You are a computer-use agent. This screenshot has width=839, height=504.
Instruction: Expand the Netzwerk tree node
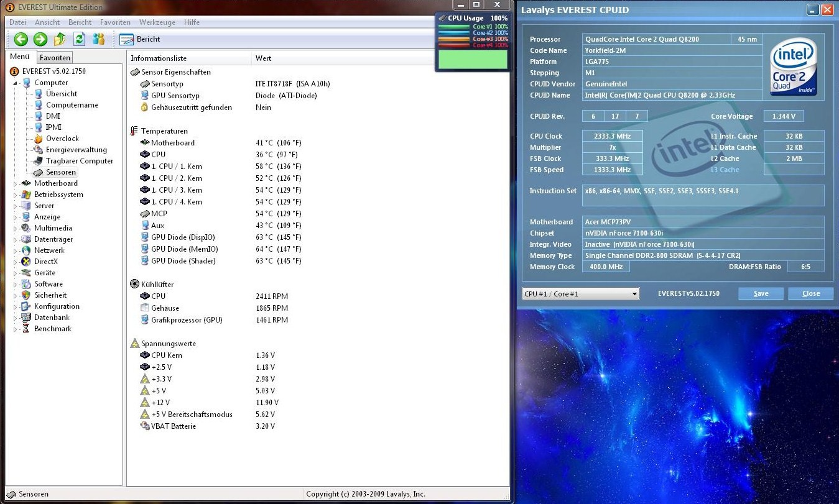(x=16, y=250)
